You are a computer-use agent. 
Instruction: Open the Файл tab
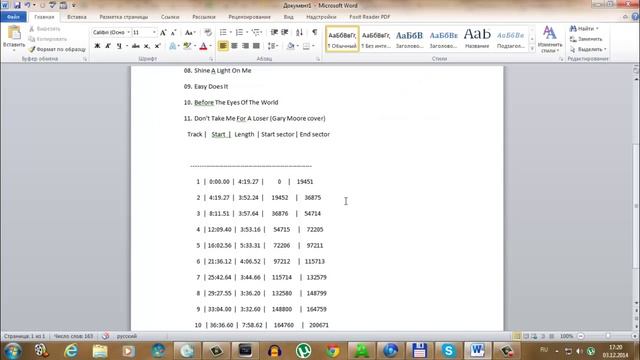tap(13, 17)
